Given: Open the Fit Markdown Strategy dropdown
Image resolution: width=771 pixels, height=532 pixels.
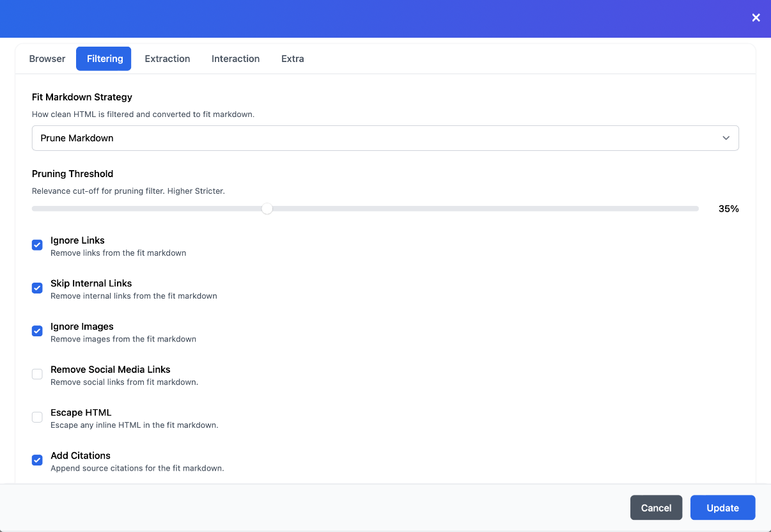Looking at the screenshot, I should point(385,138).
